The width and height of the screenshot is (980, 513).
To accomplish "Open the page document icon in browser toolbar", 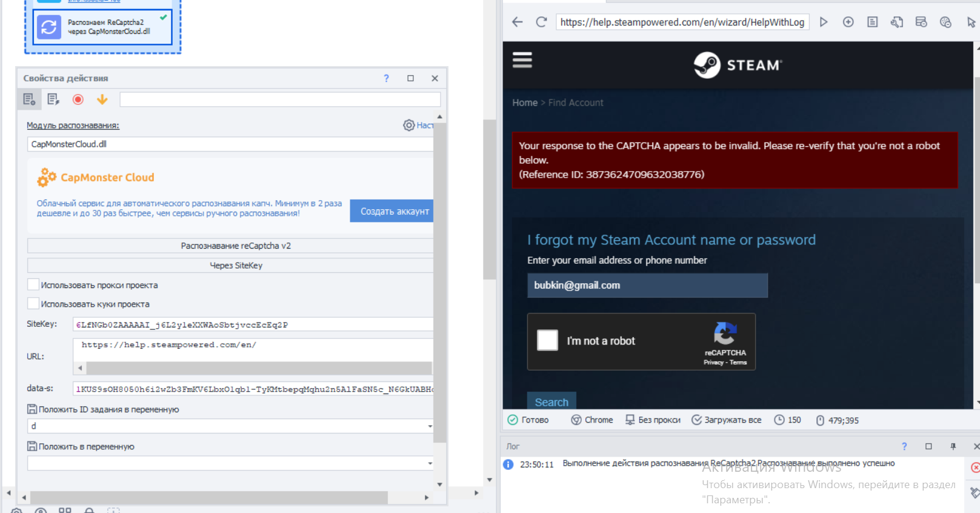I will [x=873, y=22].
